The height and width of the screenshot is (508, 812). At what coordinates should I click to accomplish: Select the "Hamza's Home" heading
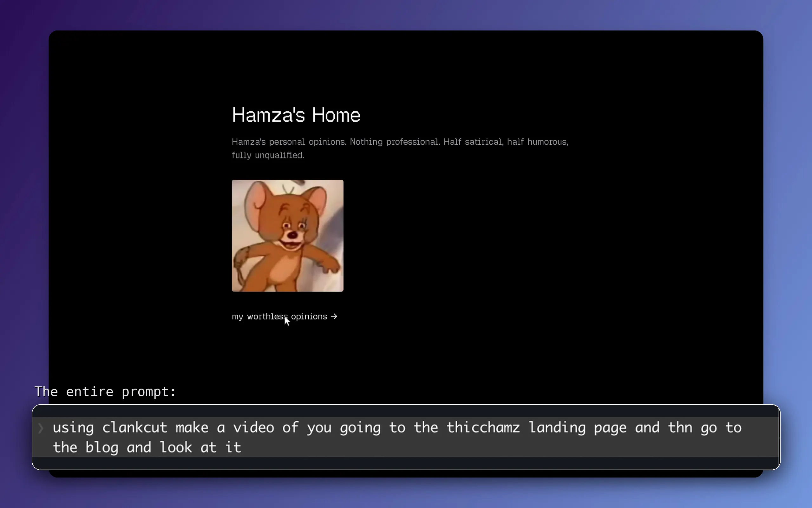click(296, 115)
